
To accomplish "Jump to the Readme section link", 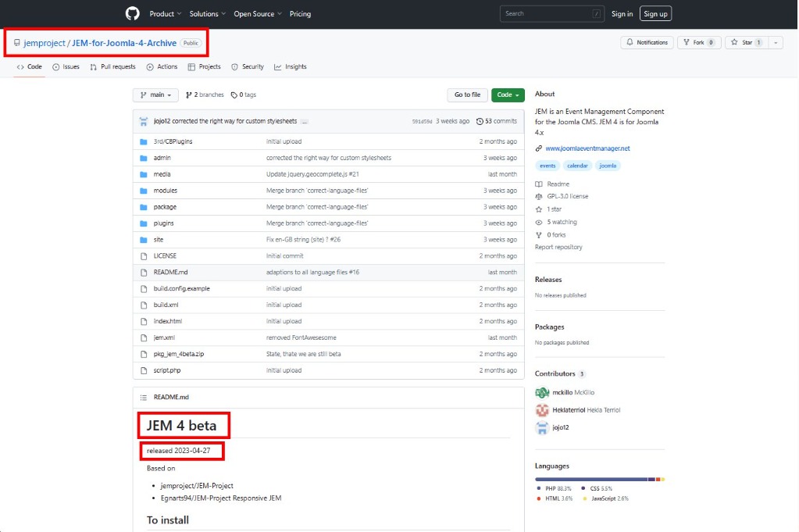I will coord(552,184).
